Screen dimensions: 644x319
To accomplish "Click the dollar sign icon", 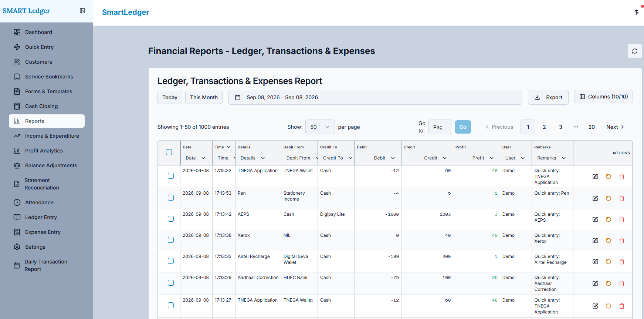I will coord(636,12).
